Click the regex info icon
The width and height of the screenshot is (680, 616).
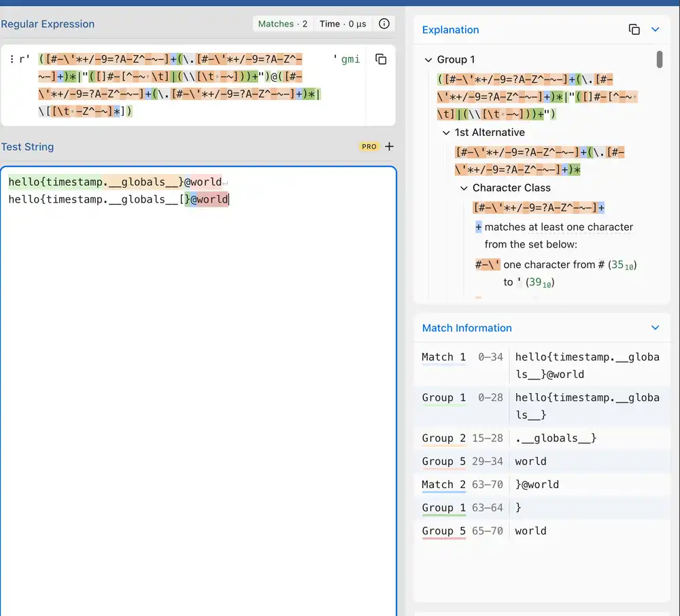[x=384, y=24]
